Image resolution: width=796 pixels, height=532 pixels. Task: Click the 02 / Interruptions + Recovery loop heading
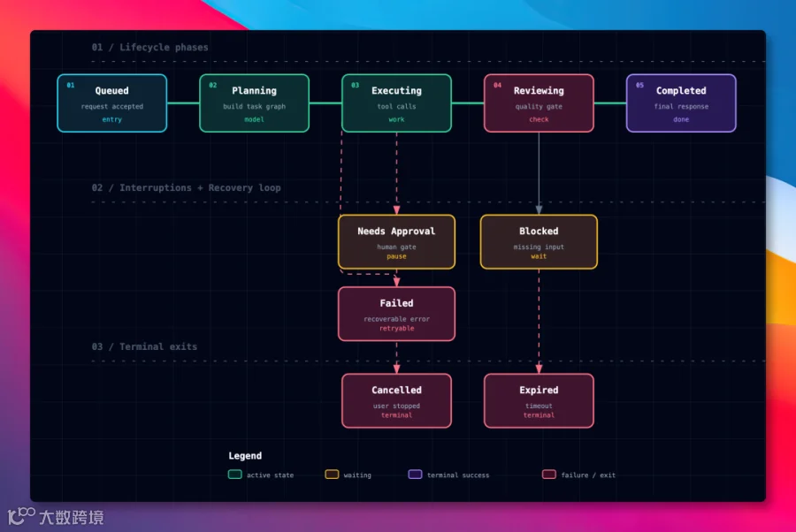[x=186, y=187]
